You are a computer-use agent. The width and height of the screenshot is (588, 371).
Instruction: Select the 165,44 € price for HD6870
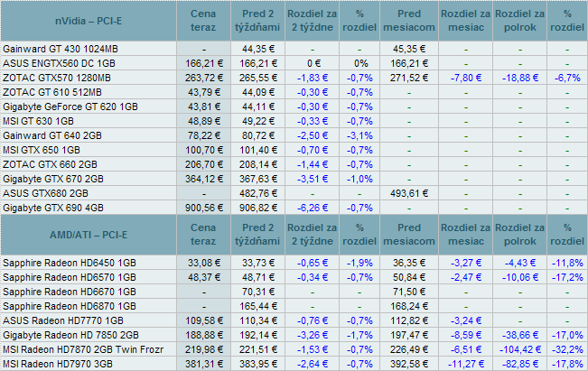tap(258, 306)
